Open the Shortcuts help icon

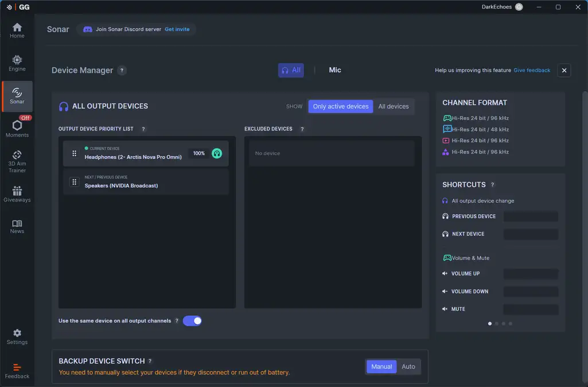(x=493, y=185)
